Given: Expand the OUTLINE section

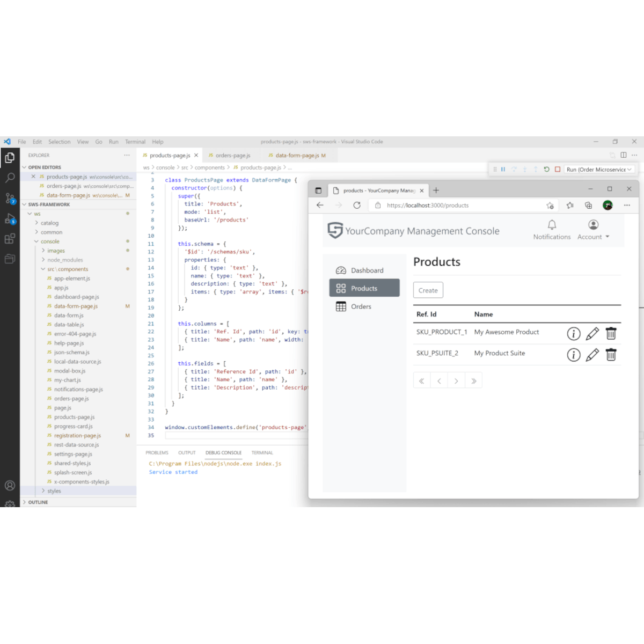Looking at the screenshot, I should [x=38, y=502].
